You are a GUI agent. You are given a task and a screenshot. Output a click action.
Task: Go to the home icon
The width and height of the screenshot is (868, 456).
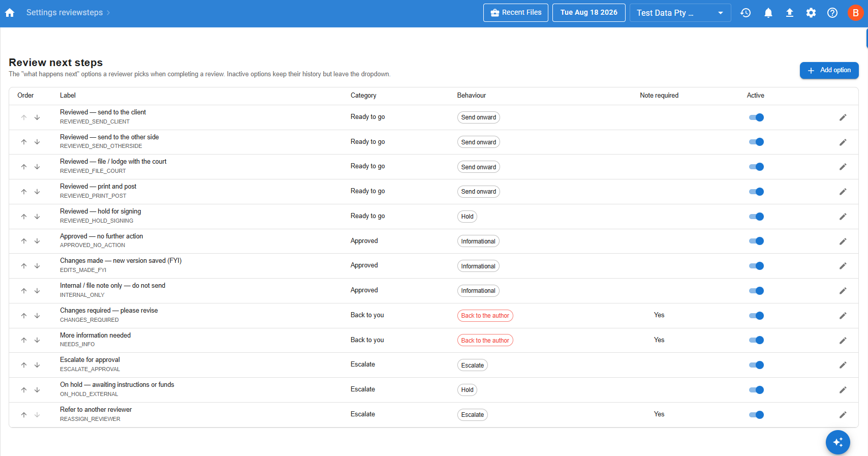[10, 13]
